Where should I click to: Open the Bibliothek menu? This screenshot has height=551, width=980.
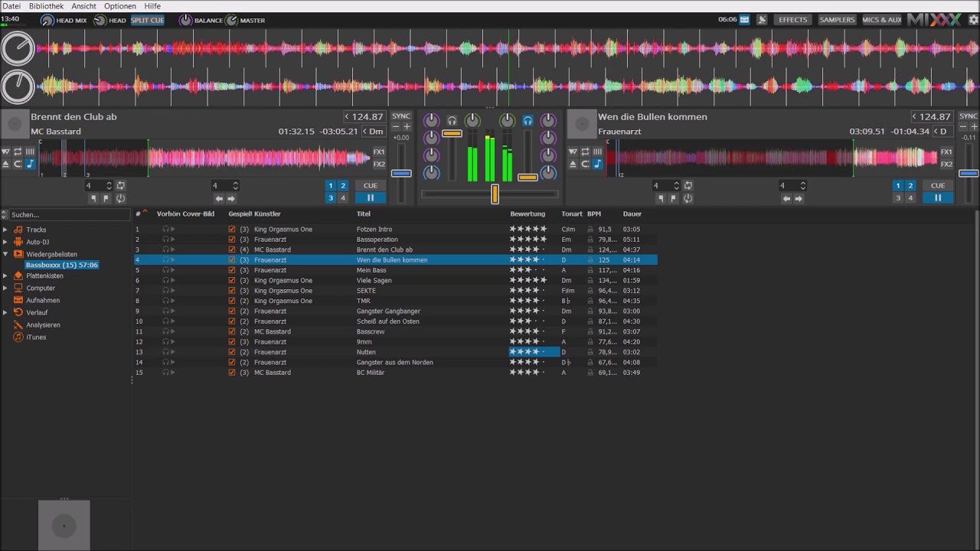[x=46, y=6]
